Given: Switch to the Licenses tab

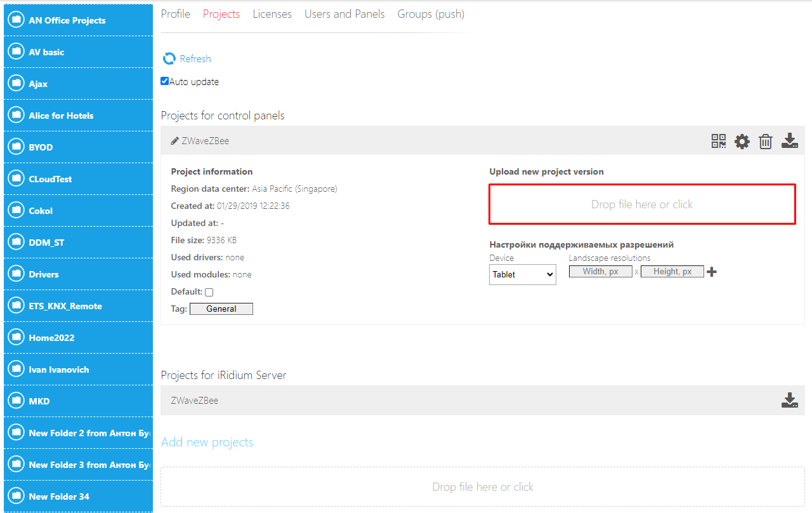Looking at the screenshot, I should point(272,14).
